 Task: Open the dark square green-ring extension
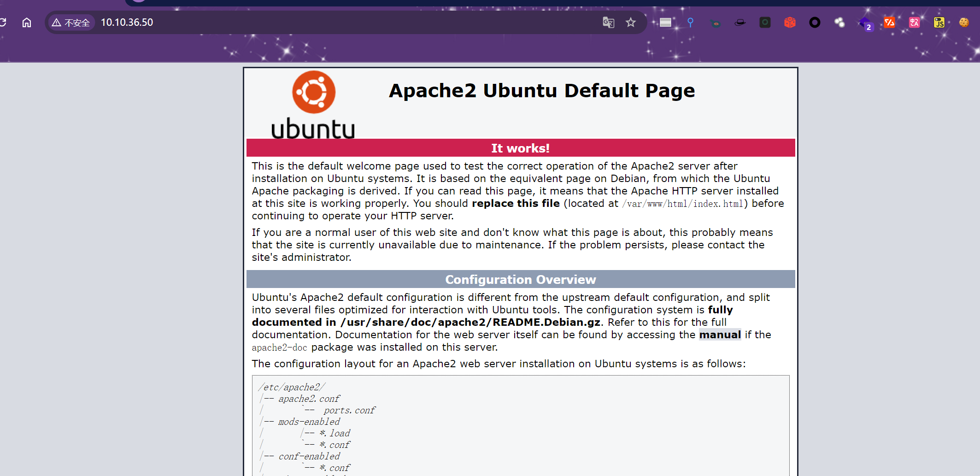pos(765,22)
